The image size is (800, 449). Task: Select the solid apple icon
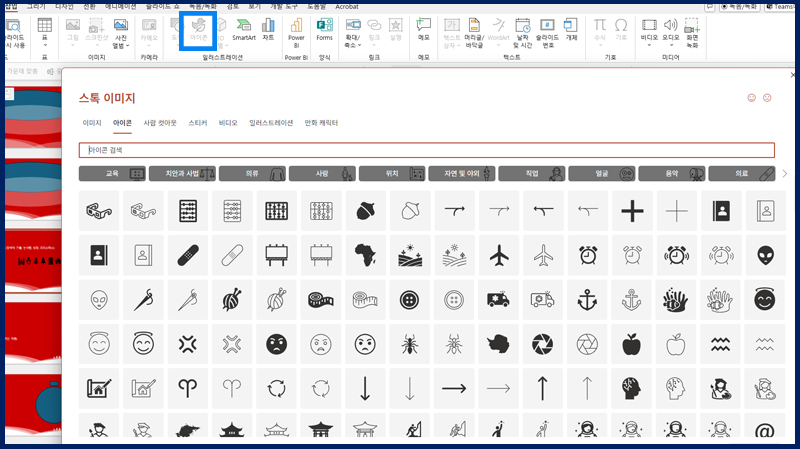[632, 344]
